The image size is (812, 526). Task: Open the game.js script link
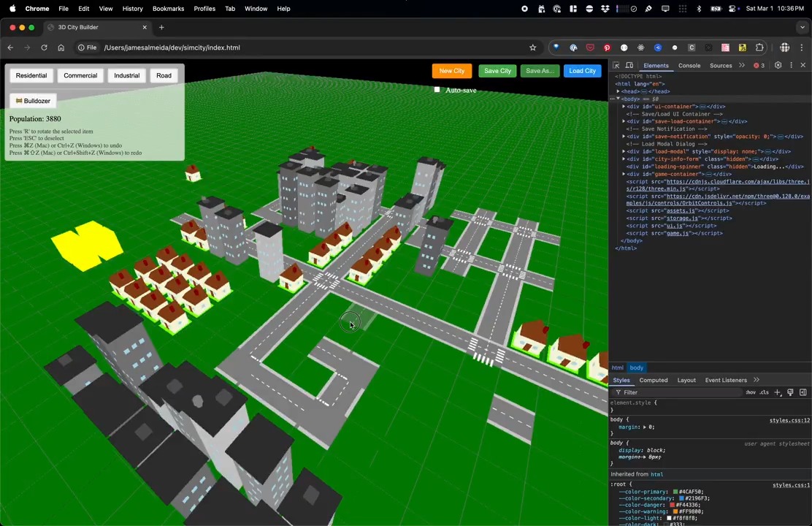[x=678, y=233]
